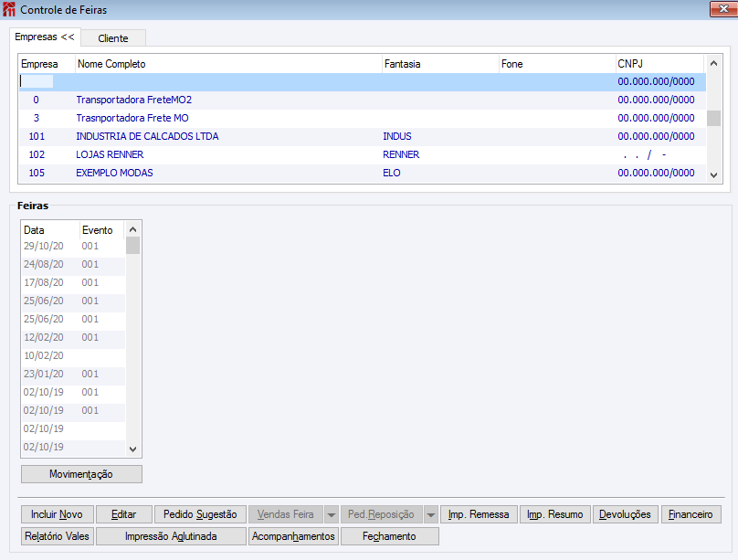Switch to the Cliente tab
This screenshot has width=738, height=560.
(x=113, y=38)
